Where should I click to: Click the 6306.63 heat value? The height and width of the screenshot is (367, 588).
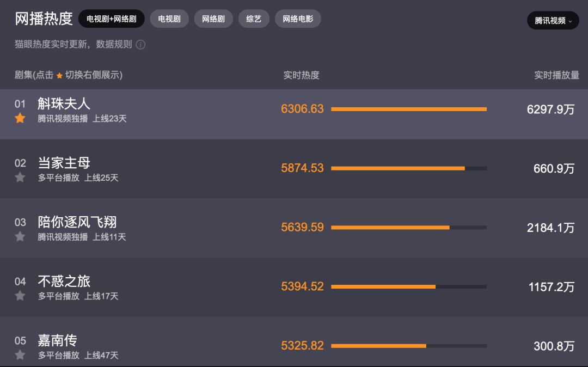click(x=302, y=109)
